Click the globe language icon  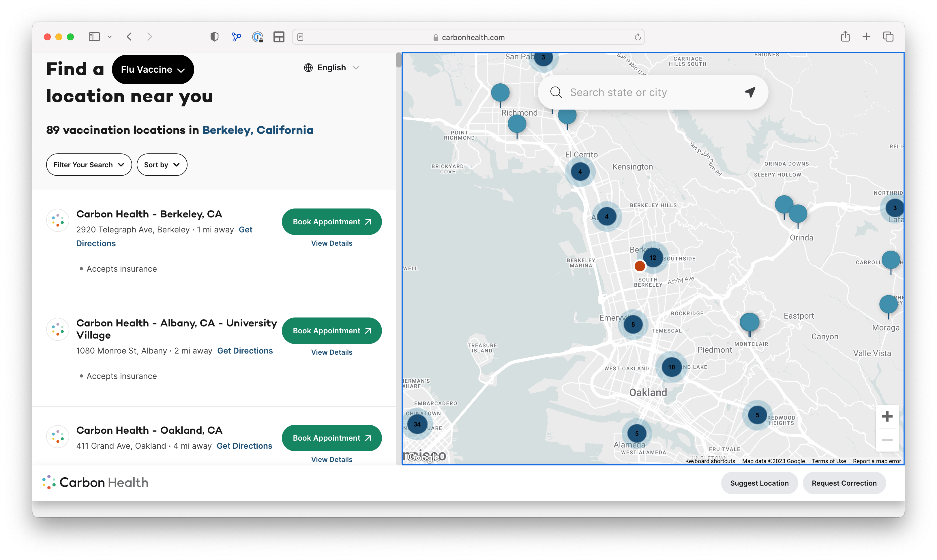coord(308,67)
